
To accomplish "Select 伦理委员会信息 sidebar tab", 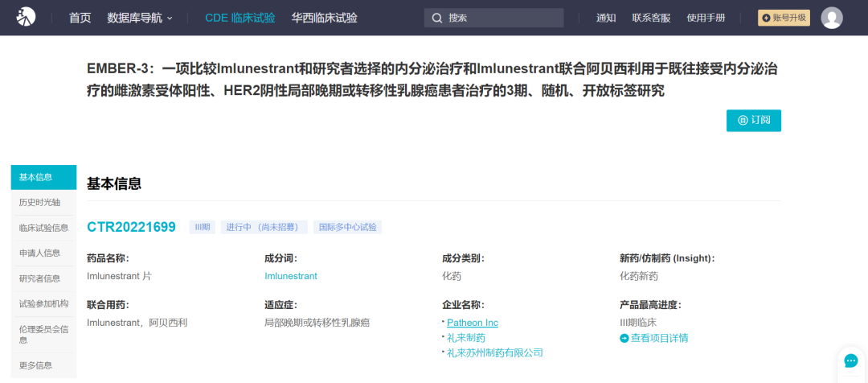I will click(x=43, y=335).
